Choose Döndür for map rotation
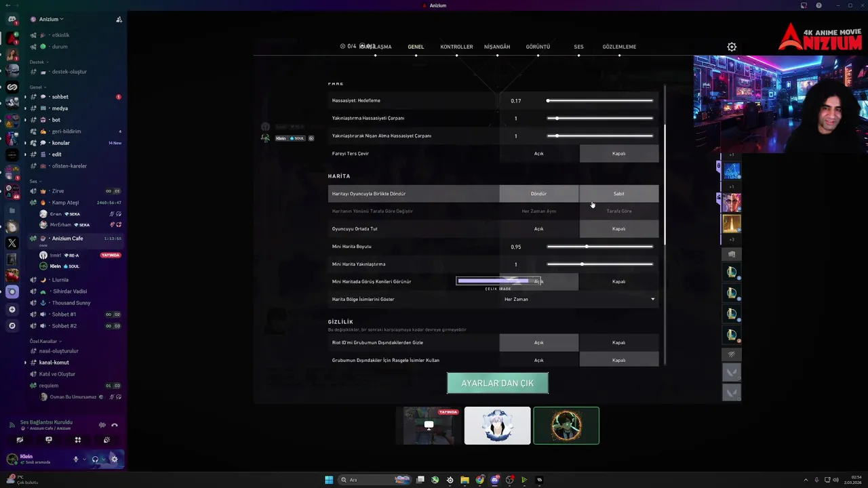Image resolution: width=868 pixels, height=488 pixels. [x=538, y=193]
